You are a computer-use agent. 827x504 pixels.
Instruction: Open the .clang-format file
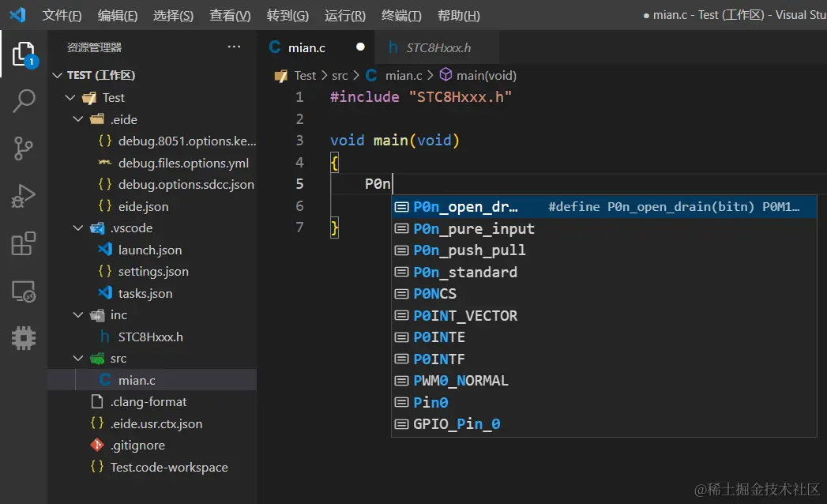click(152, 401)
